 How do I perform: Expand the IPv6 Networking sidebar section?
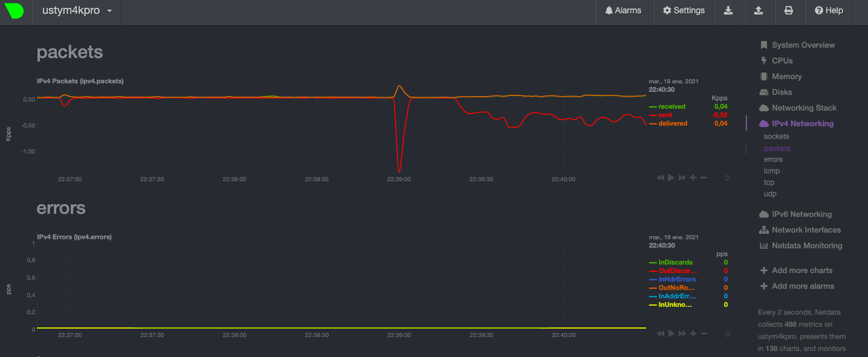[x=801, y=214]
